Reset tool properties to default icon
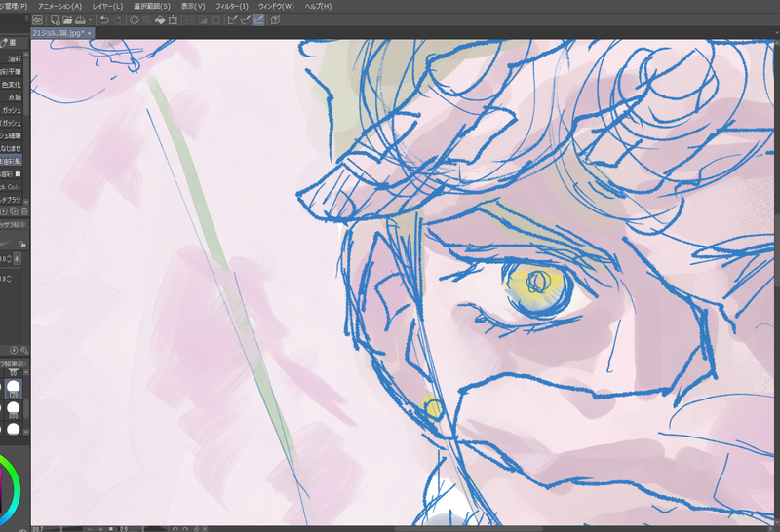This screenshot has height=532, width=780. (14, 351)
